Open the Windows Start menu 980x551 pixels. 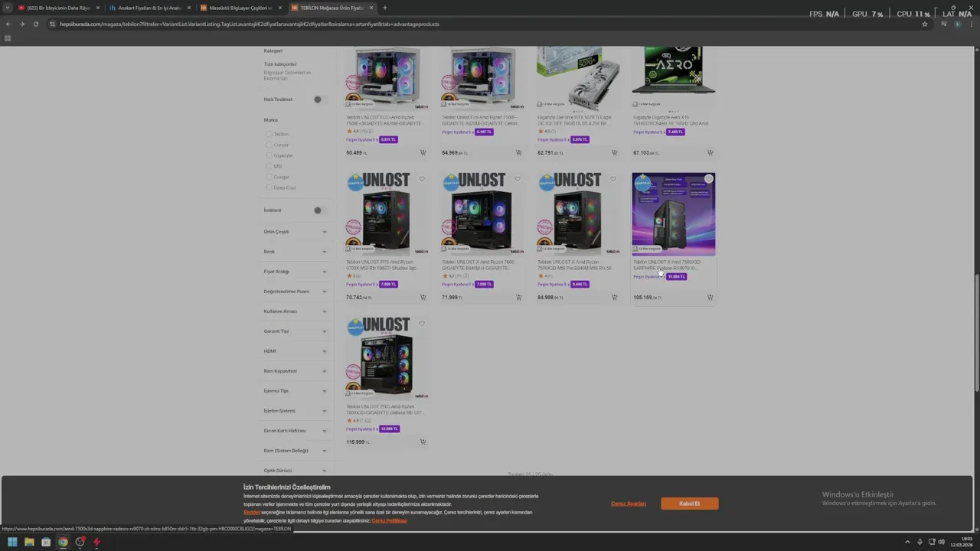tap(12, 542)
